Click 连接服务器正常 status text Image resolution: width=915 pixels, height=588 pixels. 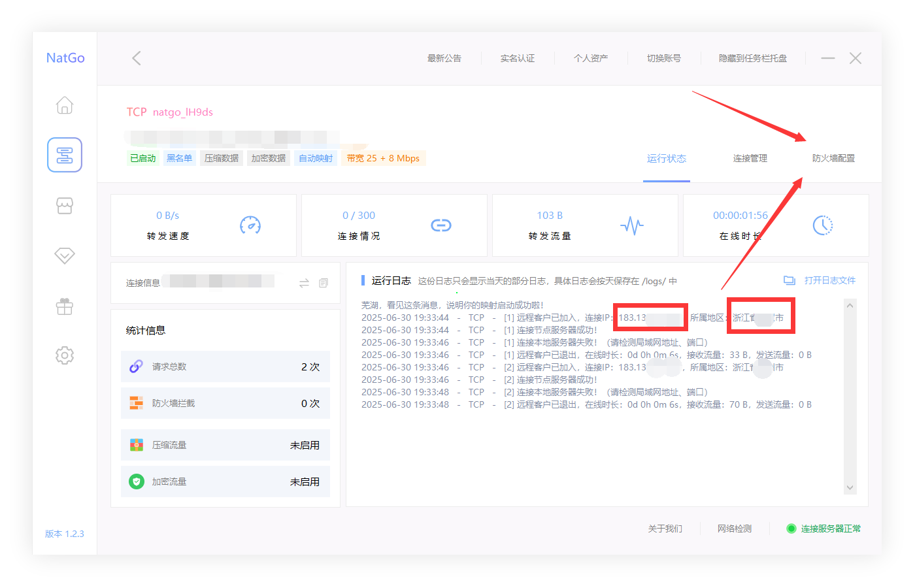click(831, 529)
